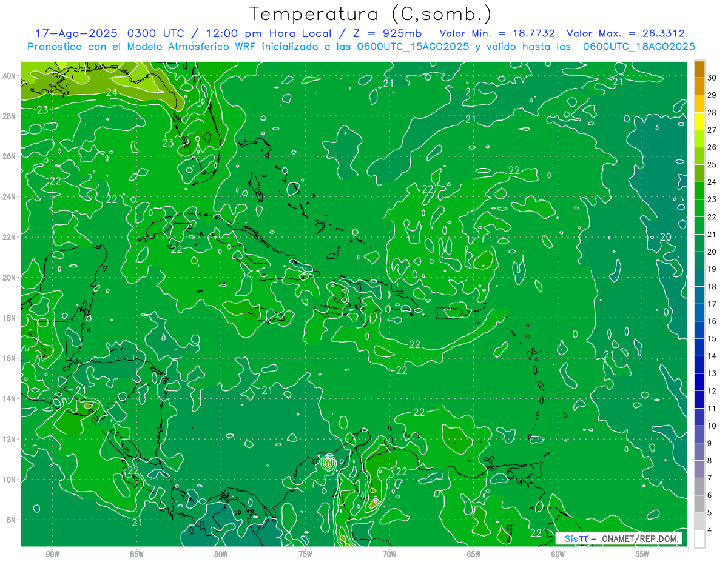728x562 pixels.
Task: Click the 75W longitude axis label
Action: coord(305,554)
